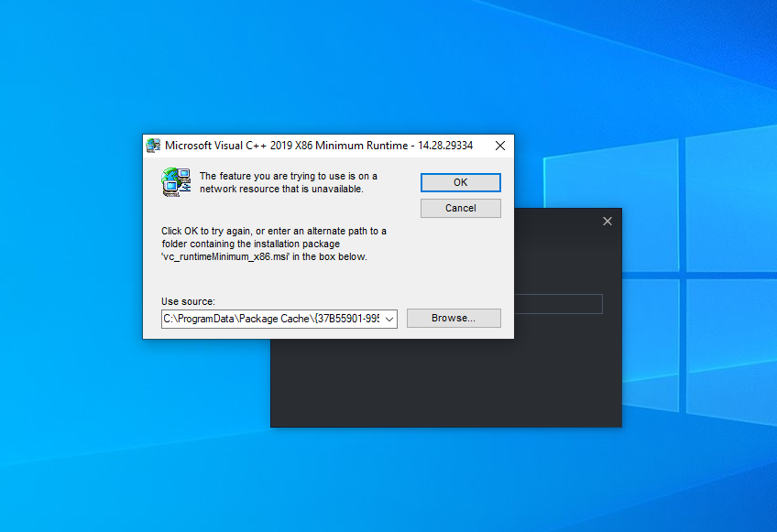
Task: Click the 'Use source:' label
Action: 188,301
